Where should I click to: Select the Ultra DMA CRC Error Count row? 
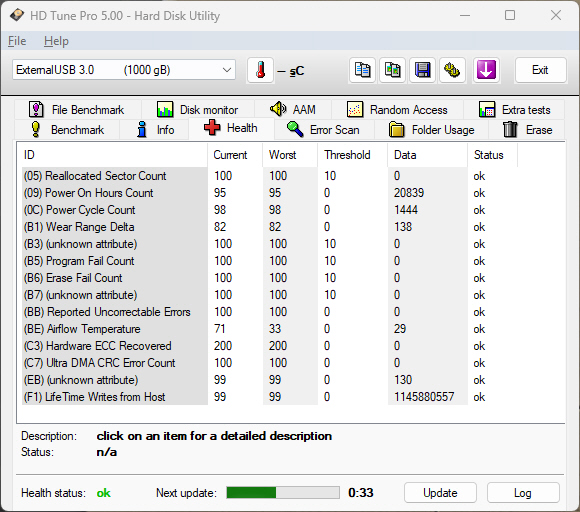click(270, 363)
